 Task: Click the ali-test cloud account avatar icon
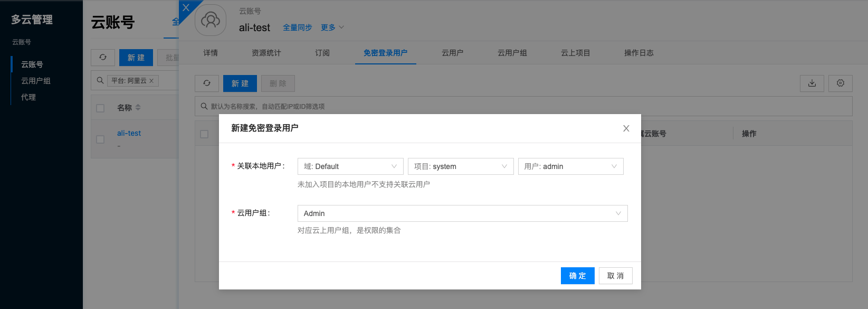tap(211, 21)
